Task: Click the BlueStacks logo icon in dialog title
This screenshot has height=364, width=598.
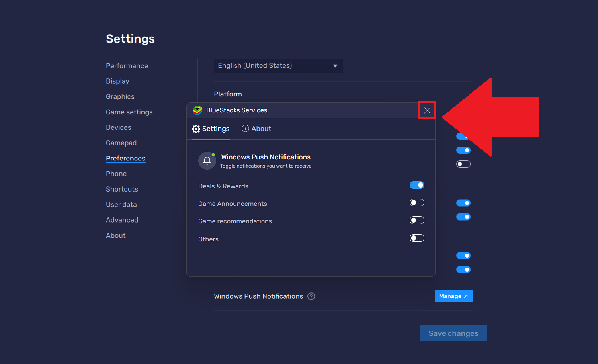Action: 197,110
